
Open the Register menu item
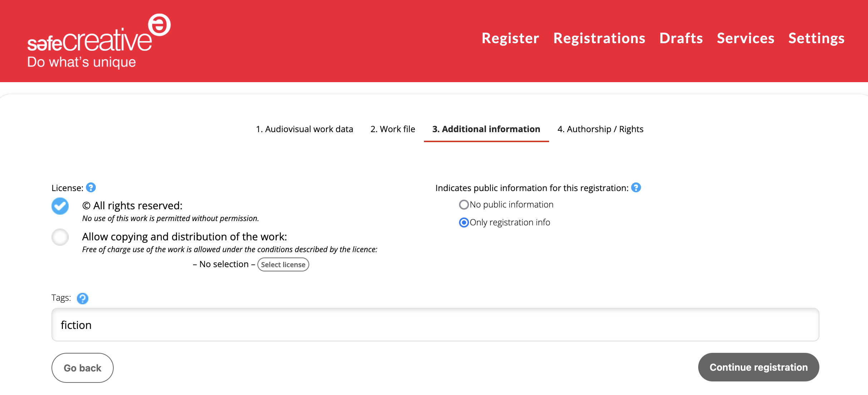tap(510, 38)
